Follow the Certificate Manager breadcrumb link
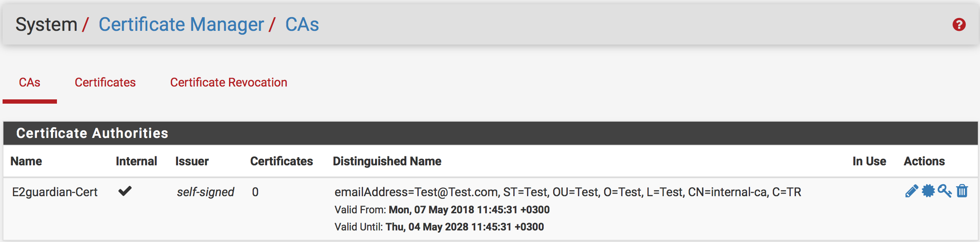 (181, 24)
